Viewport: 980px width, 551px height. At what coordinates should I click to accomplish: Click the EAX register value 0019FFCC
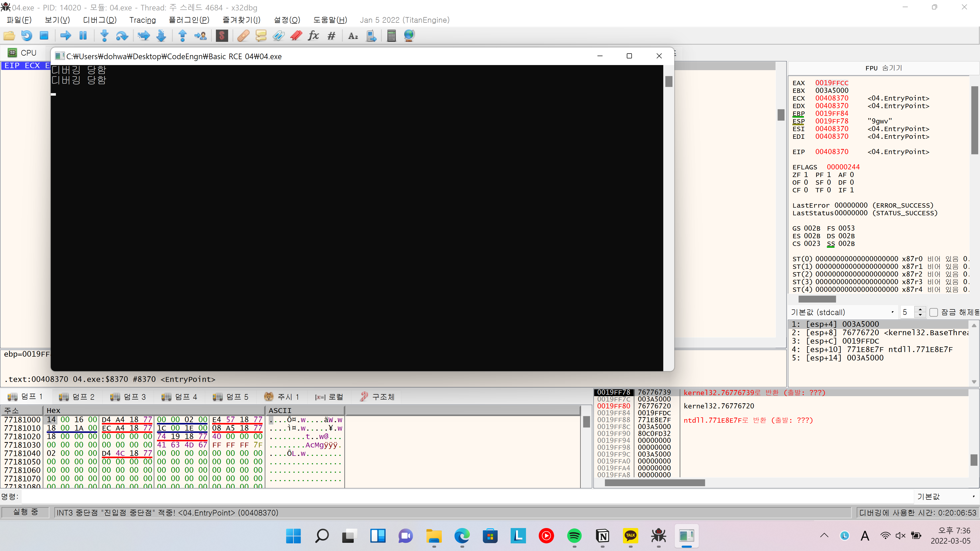(832, 83)
